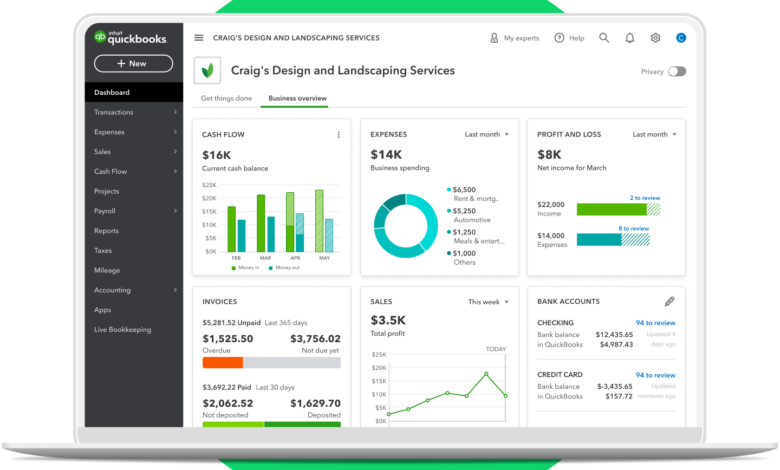
Task: Click the $6,500 Rent & mortgage legend
Action: pos(473,194)
